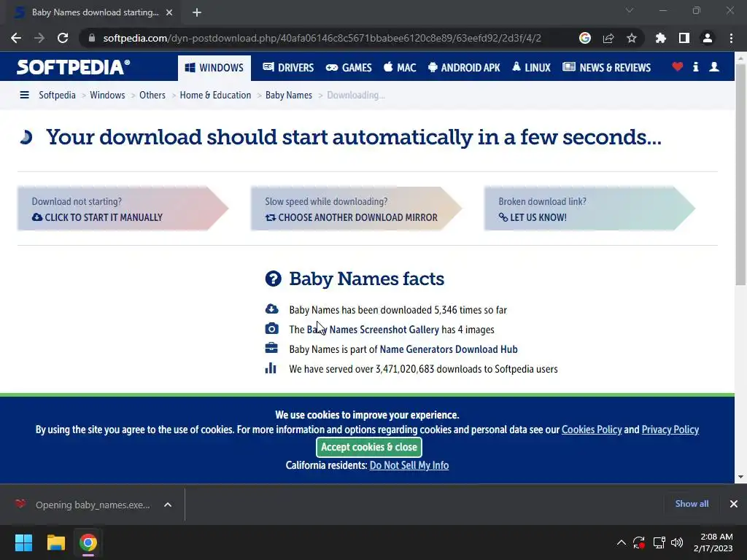
Task: Open the Android APK category
Action: point(464,68)
